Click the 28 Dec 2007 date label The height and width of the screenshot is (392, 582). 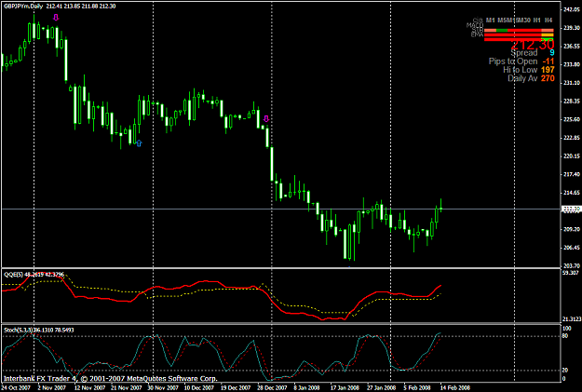pyautogui.click(x=272, y=388)
